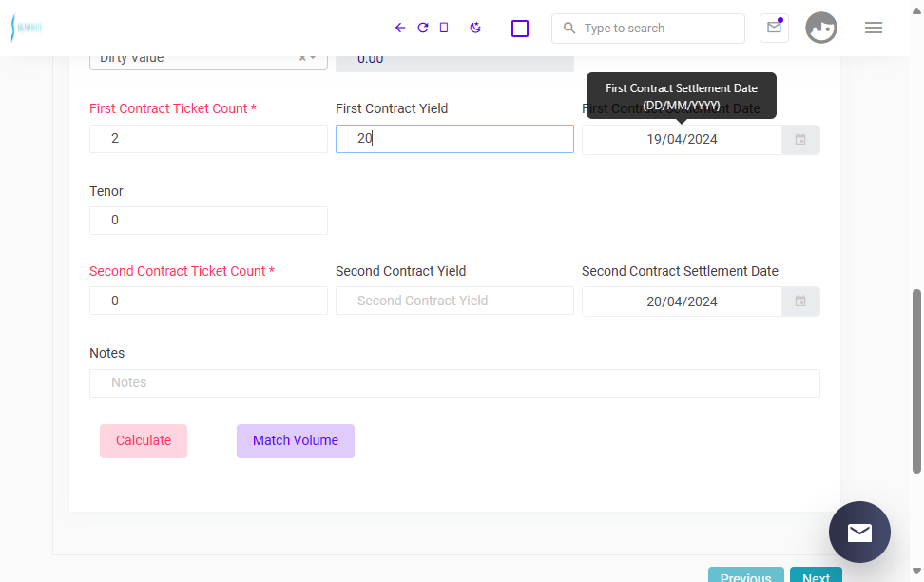This screenshot has height=582, width=924.
Task: Click the purple square fullscreen icon
Action: click(x=520, y=29)
